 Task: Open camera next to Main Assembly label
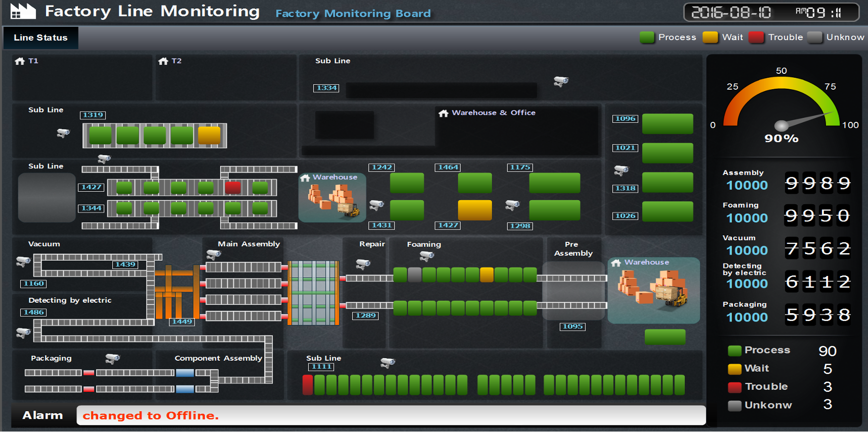pos(214,255)
